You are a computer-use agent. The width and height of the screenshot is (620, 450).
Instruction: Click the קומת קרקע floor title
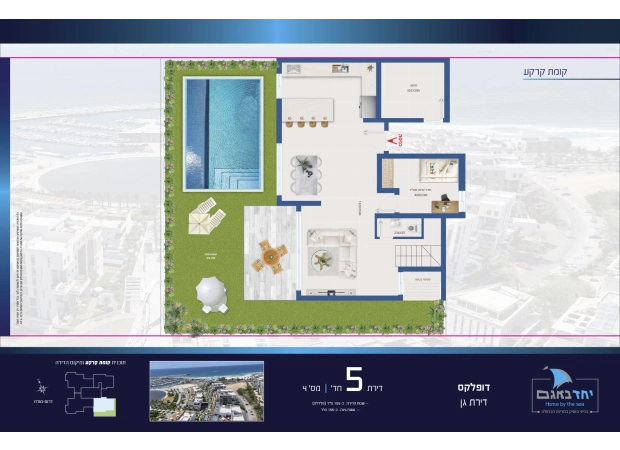[x=546, y=72]
